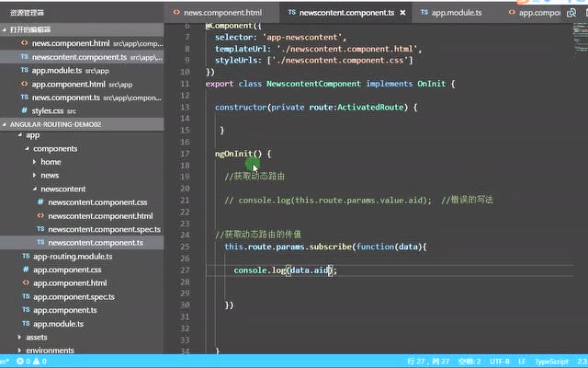This screenshot has width=588, height=368.
Task: Select newscontent.component.ts in open editors
Action: click(x=82, y=57)
